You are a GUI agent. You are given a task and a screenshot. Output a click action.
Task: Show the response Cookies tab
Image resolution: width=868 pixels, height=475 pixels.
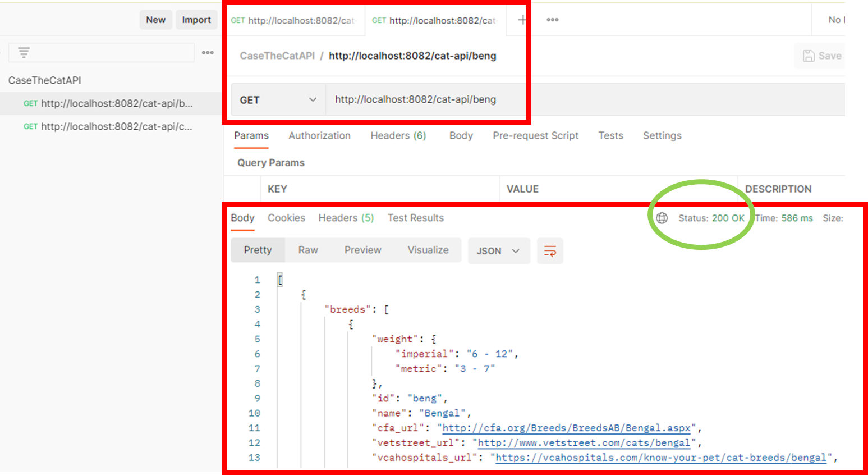(x=286, y=218)
